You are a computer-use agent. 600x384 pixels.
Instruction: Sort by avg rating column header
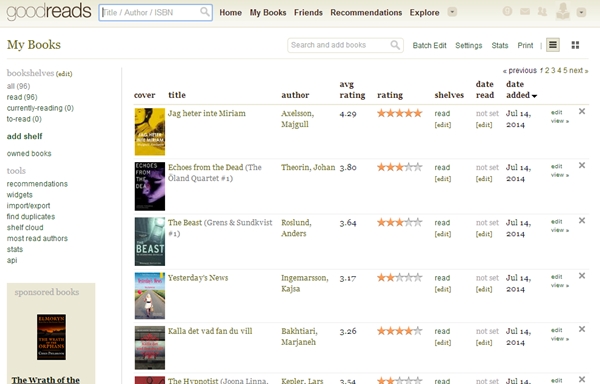coord(352,89)
